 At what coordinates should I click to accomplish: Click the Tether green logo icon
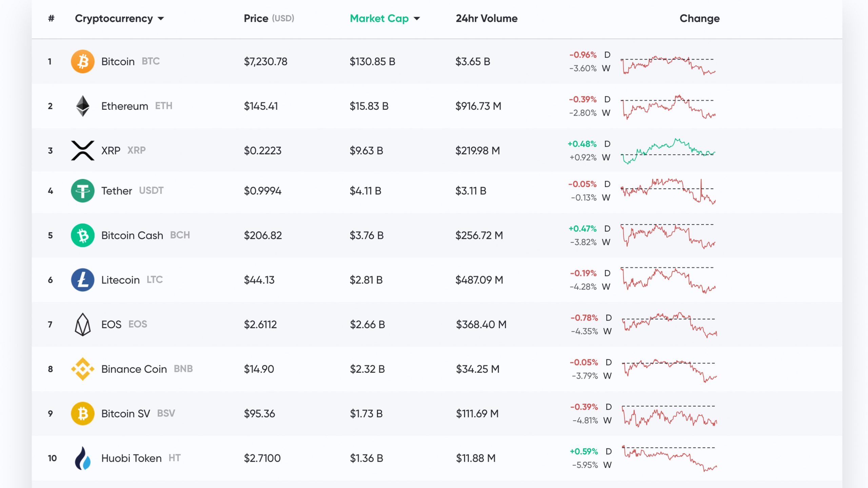[x=82, y=191]
